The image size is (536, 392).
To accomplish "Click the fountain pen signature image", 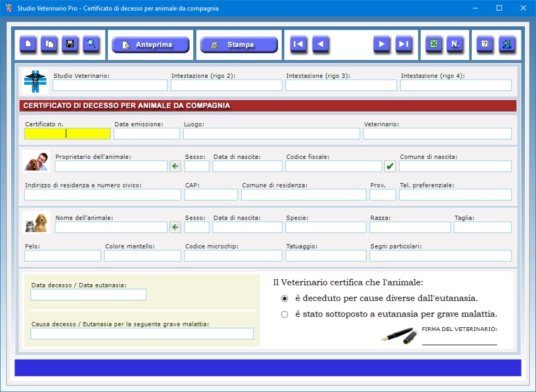I will 400,336.
